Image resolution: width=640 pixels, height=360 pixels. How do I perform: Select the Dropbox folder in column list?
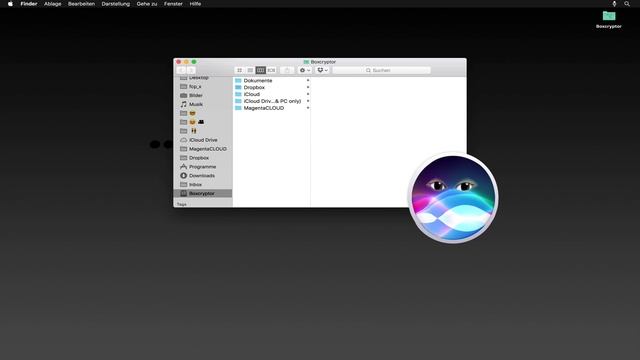271,87
